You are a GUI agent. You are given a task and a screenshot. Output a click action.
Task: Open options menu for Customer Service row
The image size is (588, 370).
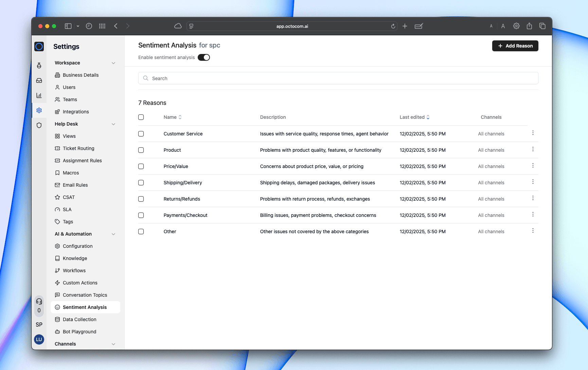click(x=533, y=133)
